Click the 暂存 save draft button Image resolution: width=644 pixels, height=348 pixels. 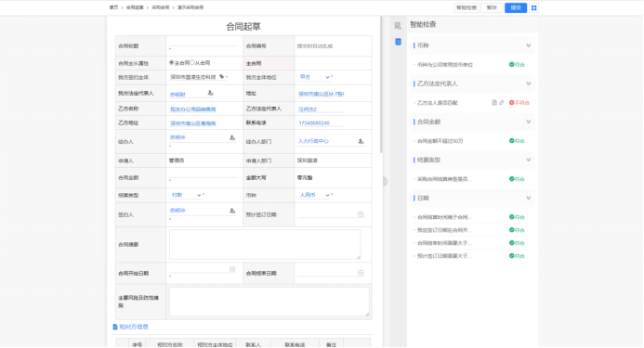pyautogui.click(x=492, y=7)
